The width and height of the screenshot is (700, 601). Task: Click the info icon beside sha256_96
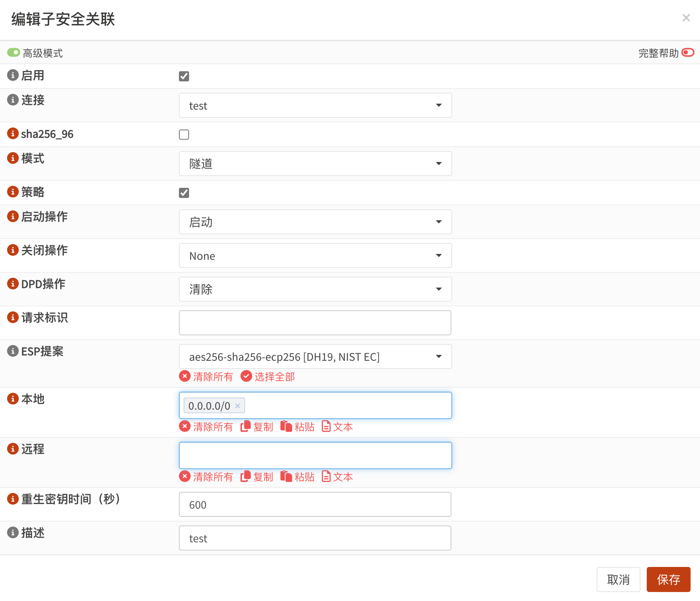13,133
